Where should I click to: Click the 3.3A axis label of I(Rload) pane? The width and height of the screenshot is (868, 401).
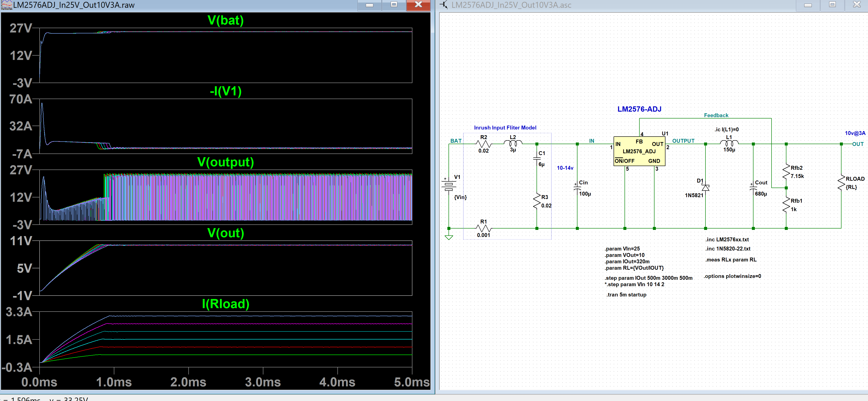(x=19, y=312)
